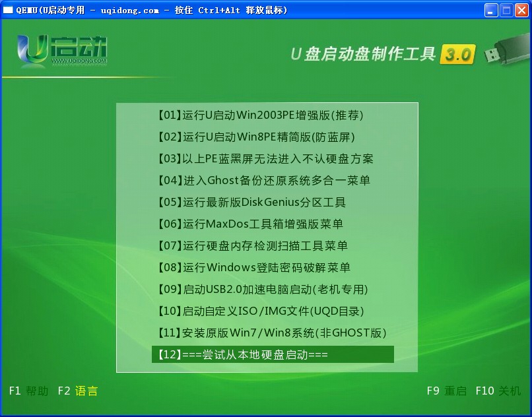Open entry 04 Ghost备份还原系统多合一菜单
Image resolution: width=532 pixels, height=417 pixels.
point(263,181)
